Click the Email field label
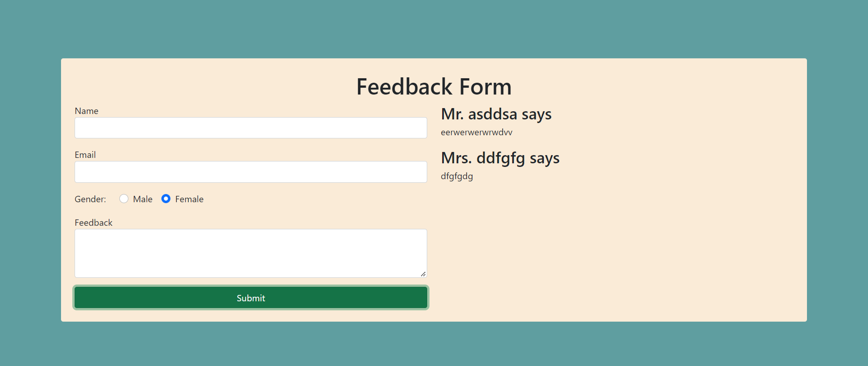Image resolution: width=868 pixels, height=366 pixels. tap(85, 155)
